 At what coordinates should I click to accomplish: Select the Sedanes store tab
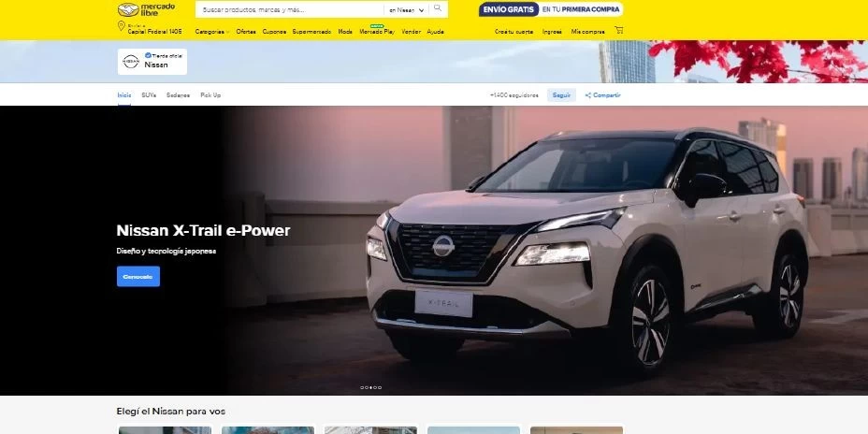[179, 95]
